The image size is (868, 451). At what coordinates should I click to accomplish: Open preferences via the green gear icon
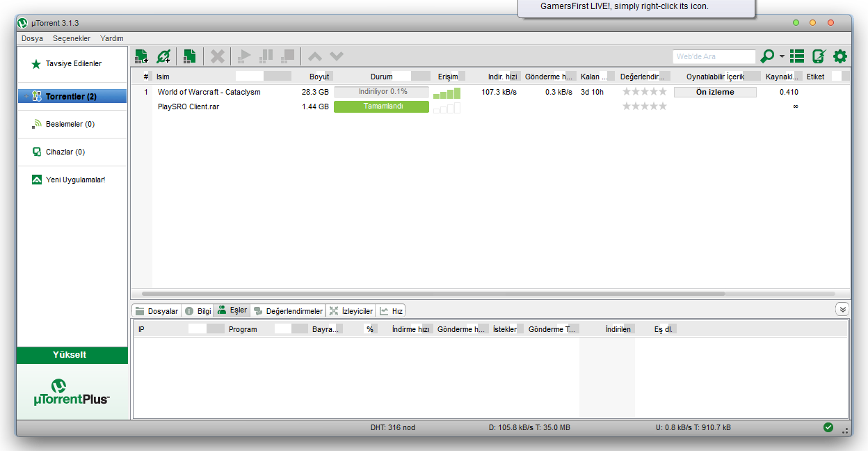[x=840, y=56]
